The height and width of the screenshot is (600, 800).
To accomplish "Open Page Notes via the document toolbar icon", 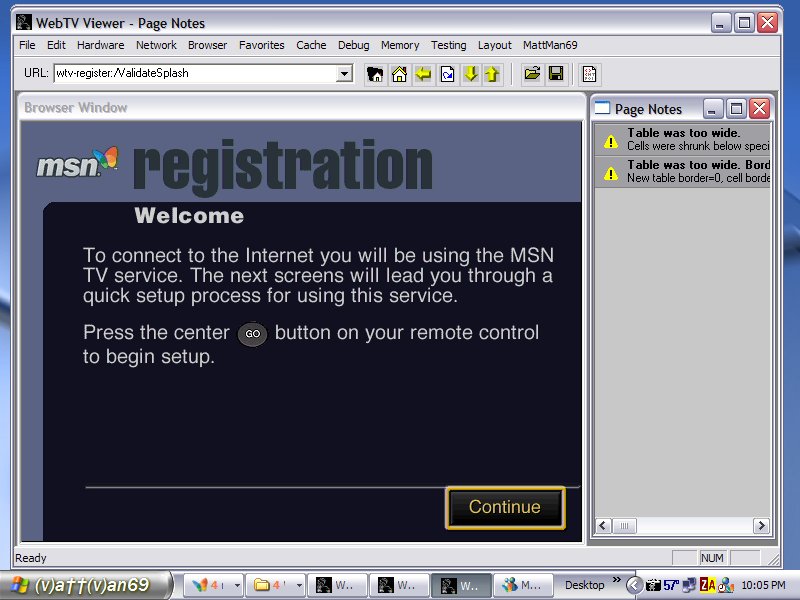I will [590, 74].
